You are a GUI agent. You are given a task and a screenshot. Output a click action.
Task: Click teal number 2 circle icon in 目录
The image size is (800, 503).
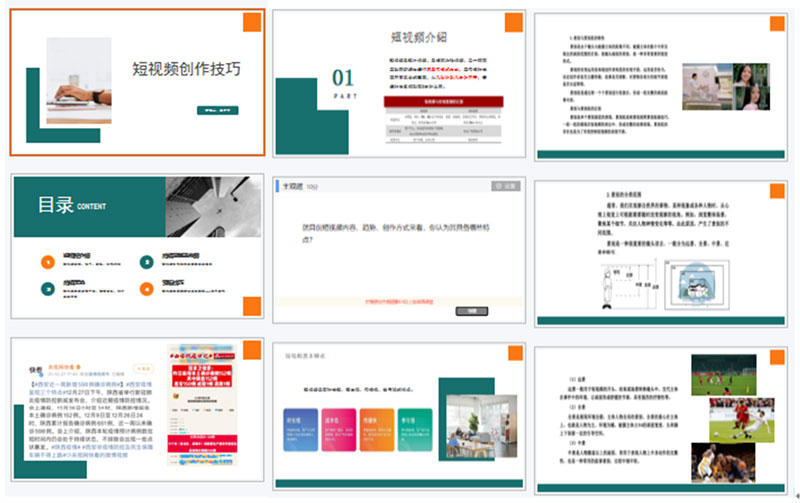[146, 262]
